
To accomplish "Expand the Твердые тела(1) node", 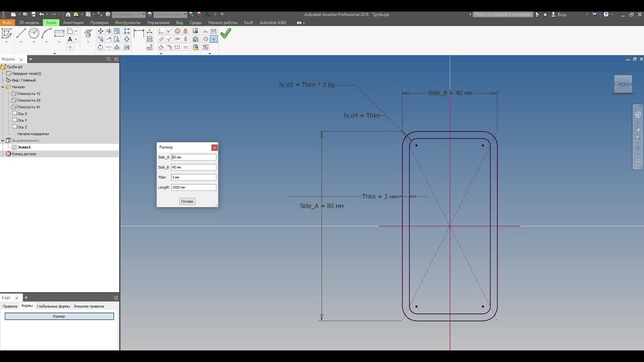I will pyautogui.click(x=3, y=73).
